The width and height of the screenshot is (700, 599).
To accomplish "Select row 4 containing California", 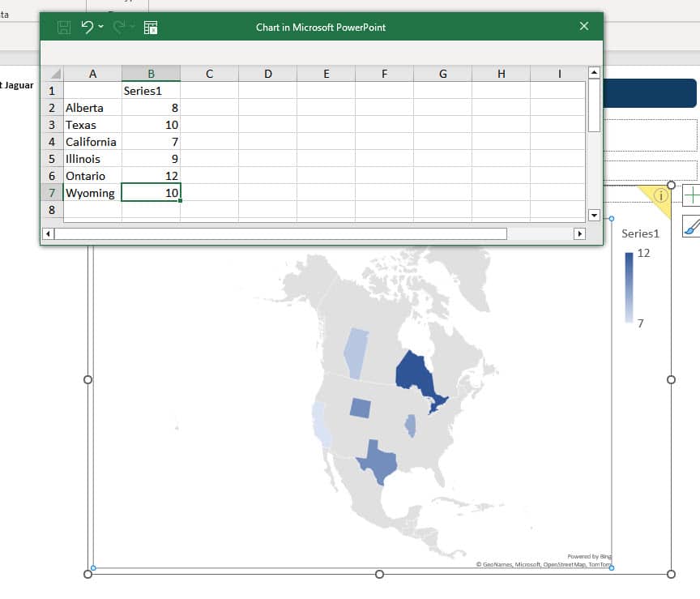I will pyautogui.click(x=52, y=142).
